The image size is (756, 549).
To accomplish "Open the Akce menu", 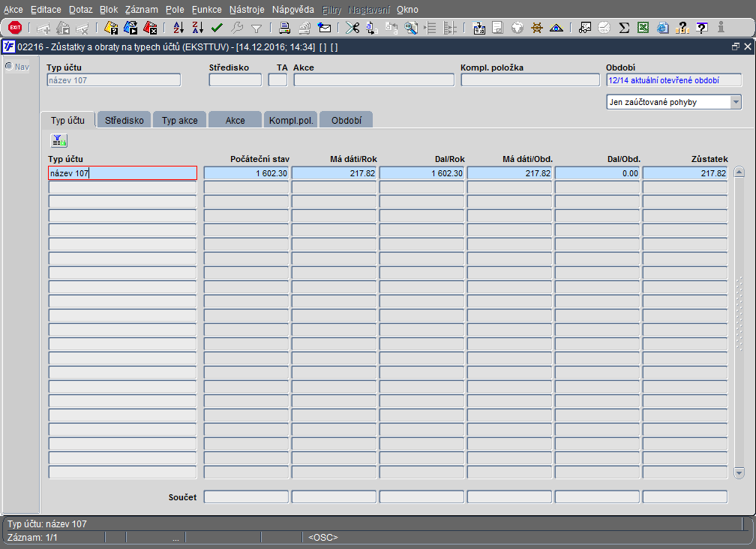I will [x=13, y=10].
